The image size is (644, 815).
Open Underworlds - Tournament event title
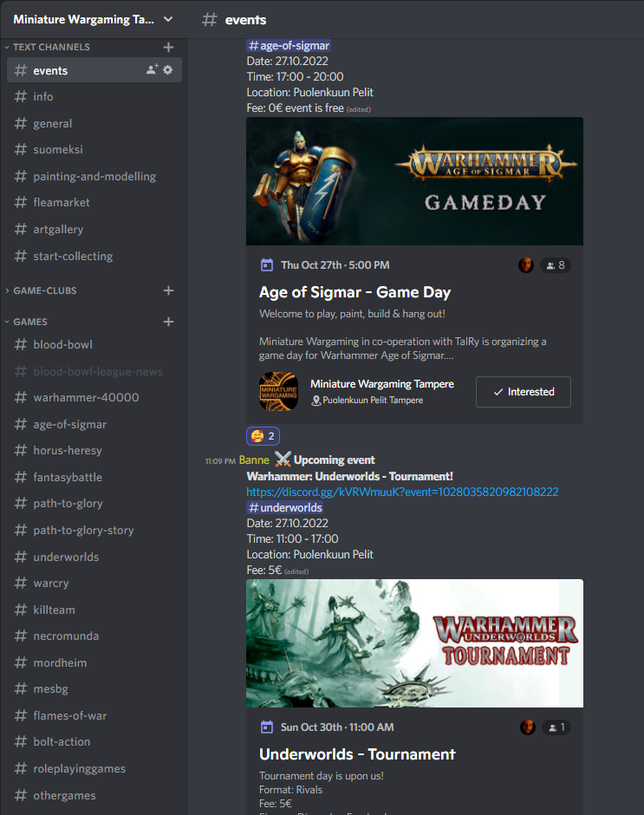click(x=357, y=754)
